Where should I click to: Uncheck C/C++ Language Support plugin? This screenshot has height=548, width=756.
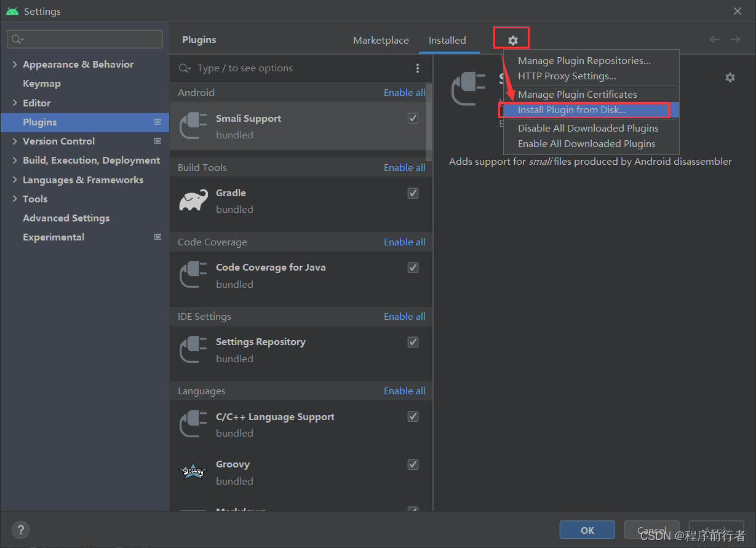click(x=413, y=416)
